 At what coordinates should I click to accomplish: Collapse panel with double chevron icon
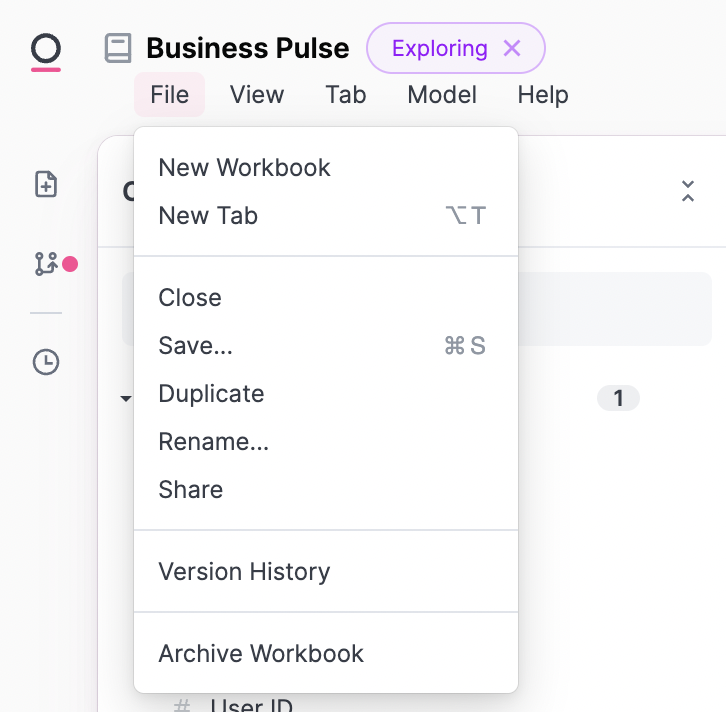(688, 192)
